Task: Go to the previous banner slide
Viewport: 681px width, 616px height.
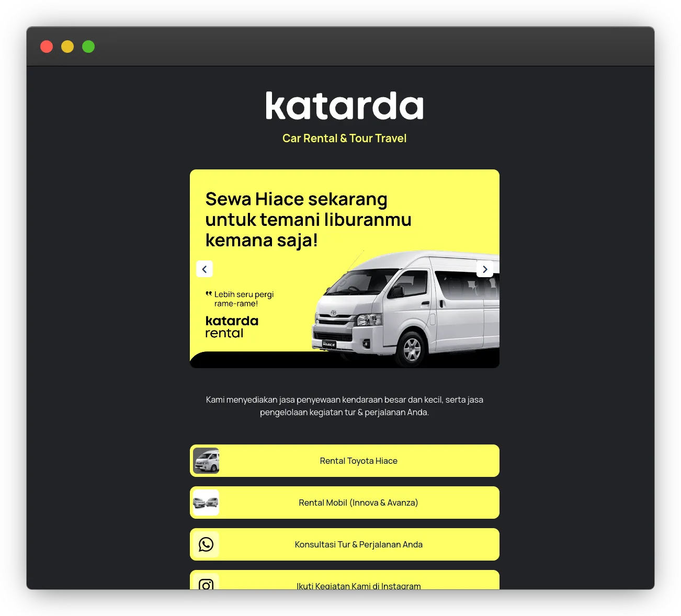Action: pos(205,269)
